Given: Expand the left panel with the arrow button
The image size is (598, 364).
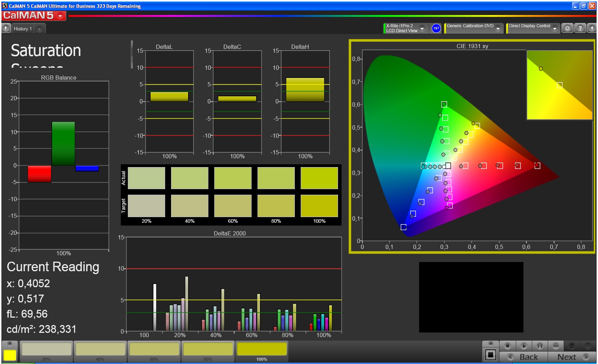Looking at the screenshot, I should tap(6, 28).
